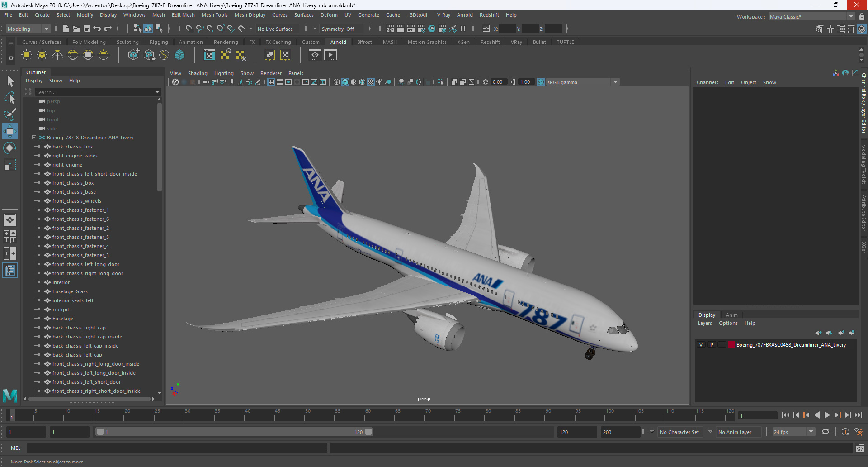Toggle wireframe on shaded in viewport
Image resolution: width=868 pixels, height=467 pixels.
[x=362, y=82]
